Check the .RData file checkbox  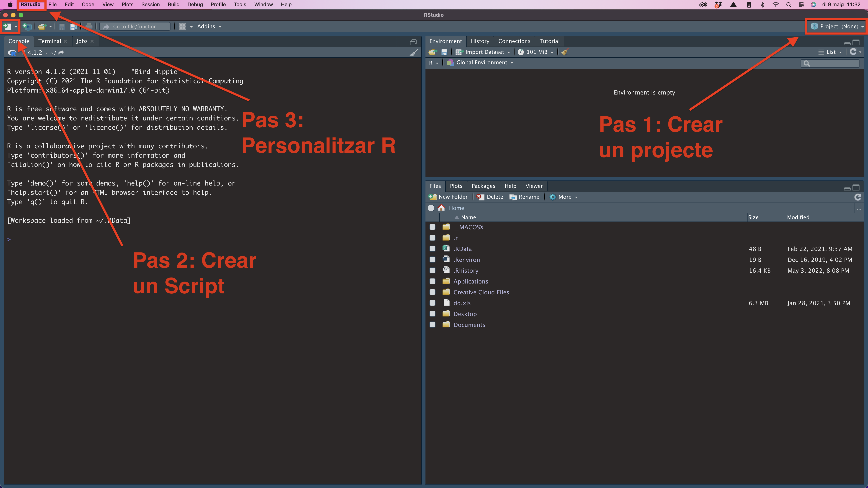pos(432,248)
